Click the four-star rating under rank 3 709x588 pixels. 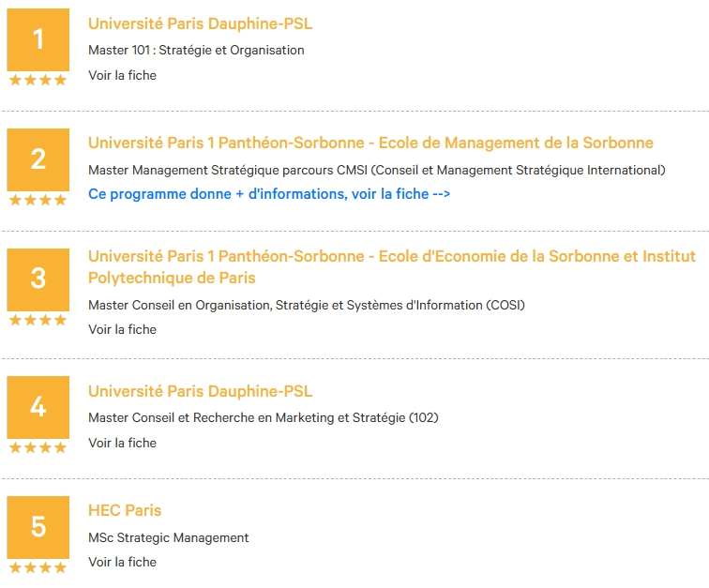(x=38, y=320)
